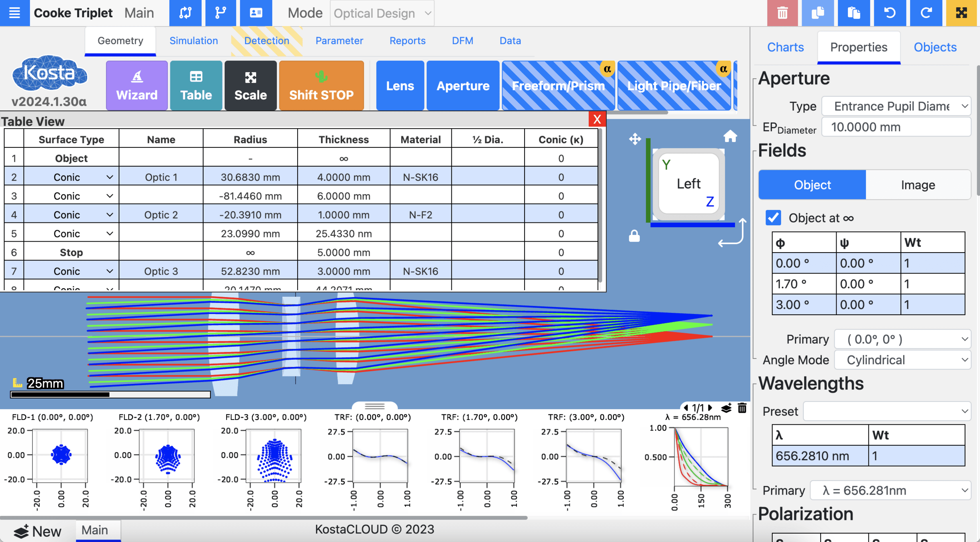980x542 pixels.
Task: Uncheck the Object at infinity checkbox
Action: (773, 218)
